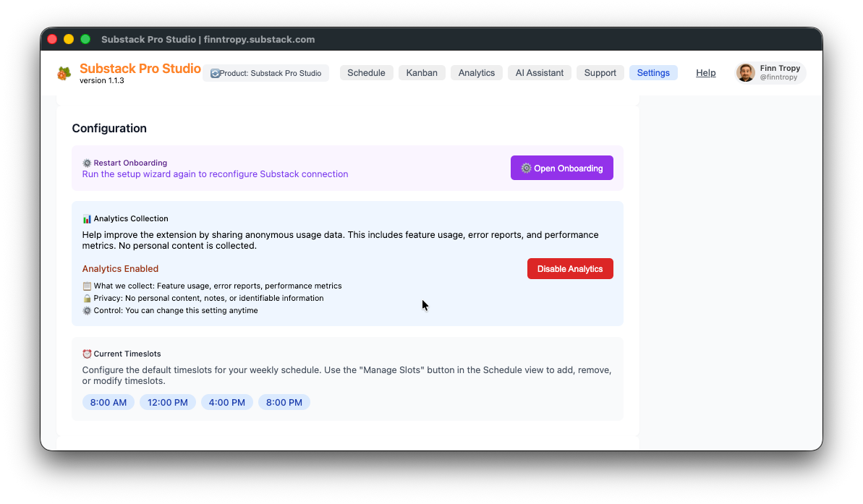The image size is (863, 504).
Task: Click the Configuration heading
Action: 109,128
